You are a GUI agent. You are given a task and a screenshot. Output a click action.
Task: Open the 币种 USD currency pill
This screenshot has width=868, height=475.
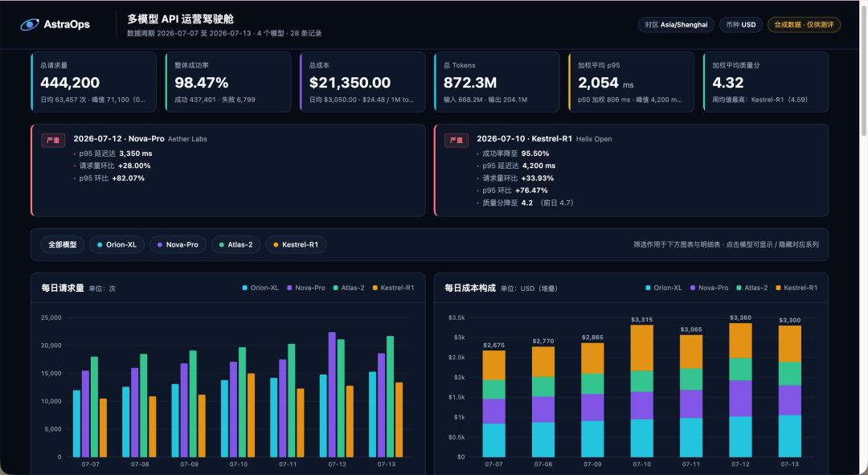click(741, 25)
